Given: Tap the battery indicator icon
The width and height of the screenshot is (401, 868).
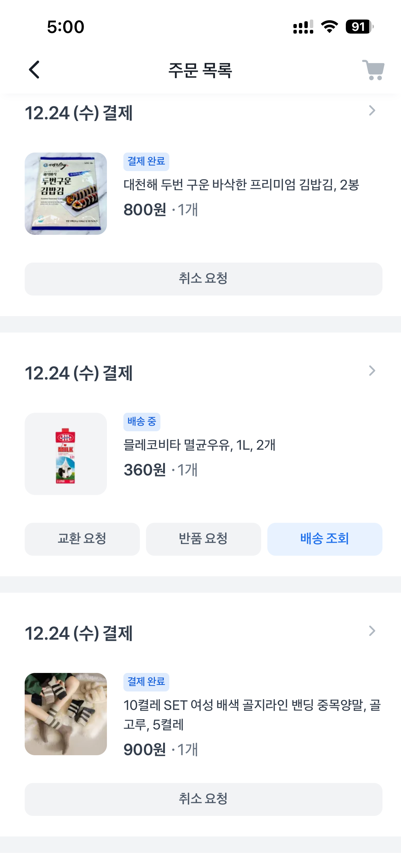Looking at the screenshot, I should pyautogui.click(x=359, y=27).
